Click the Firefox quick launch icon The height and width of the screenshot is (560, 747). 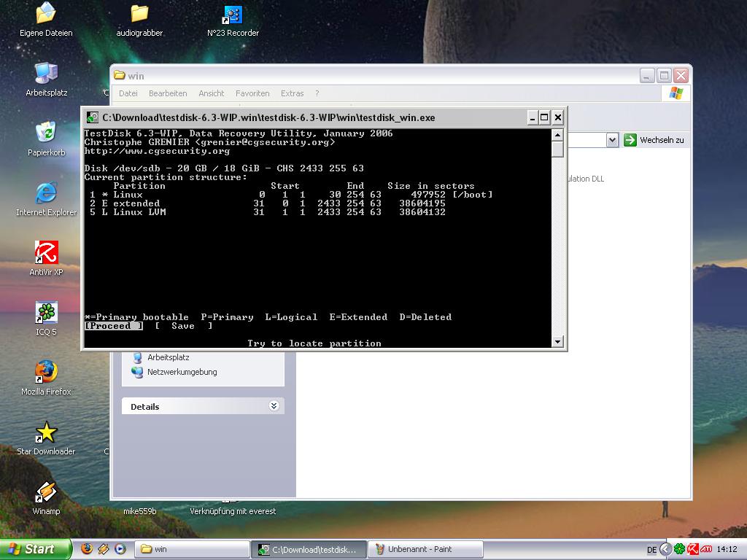pyautogui.click(x=87, y=549)
